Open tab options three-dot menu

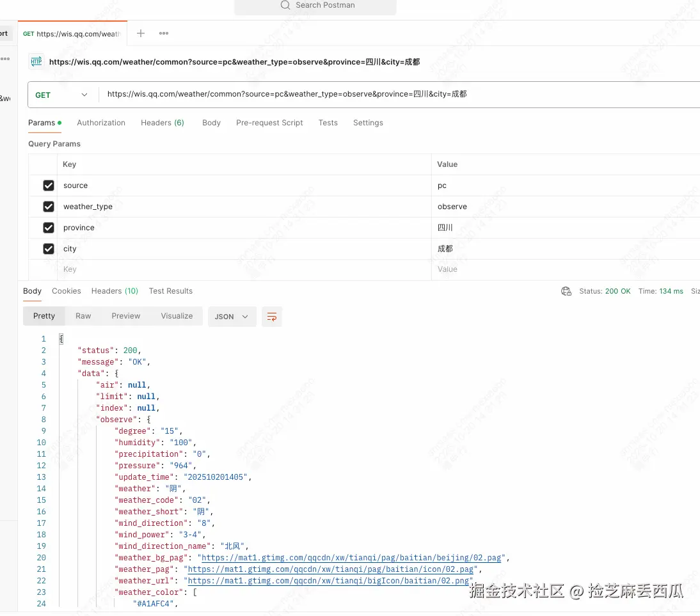[x=164, y=33]
